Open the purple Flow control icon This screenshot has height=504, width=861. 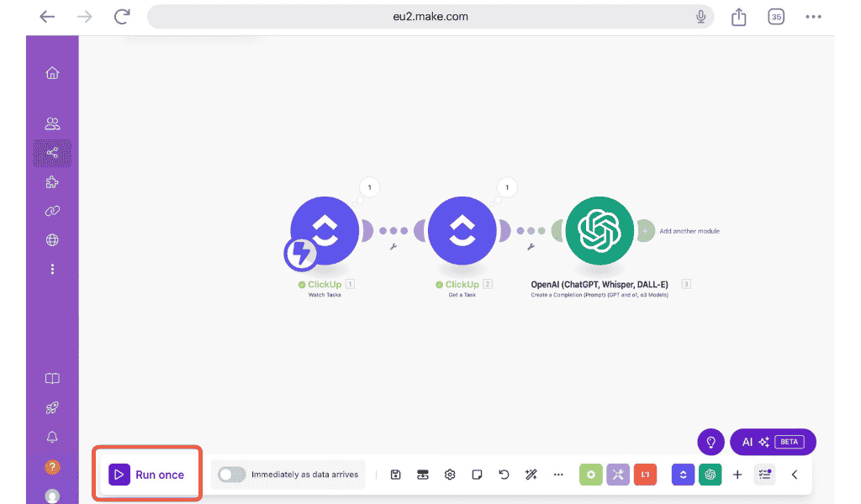618,475
